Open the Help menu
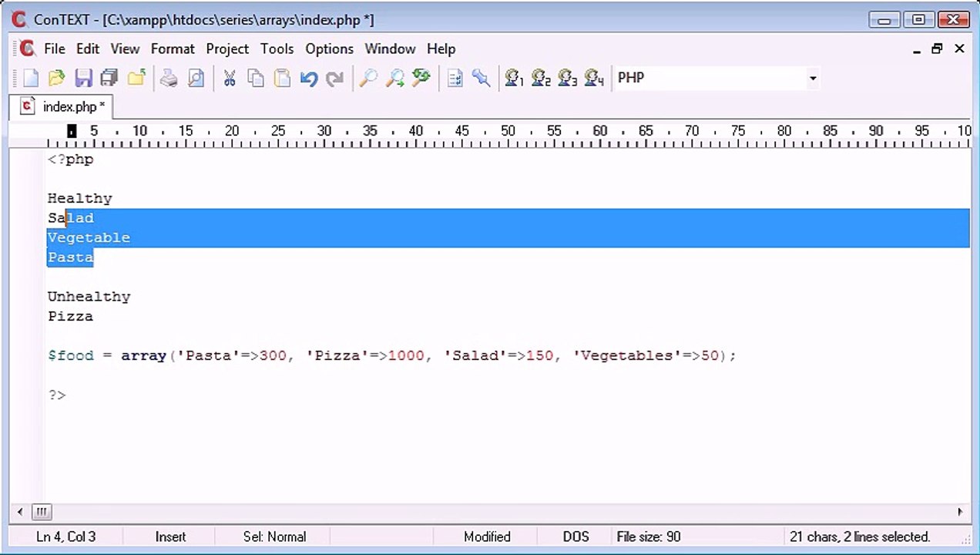980x555 pixels. tap(441, 49)
